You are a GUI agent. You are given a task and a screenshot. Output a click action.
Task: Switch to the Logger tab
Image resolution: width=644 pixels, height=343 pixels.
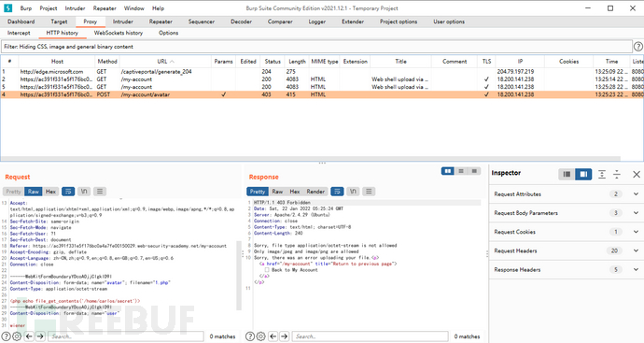(x=317, y=21)
